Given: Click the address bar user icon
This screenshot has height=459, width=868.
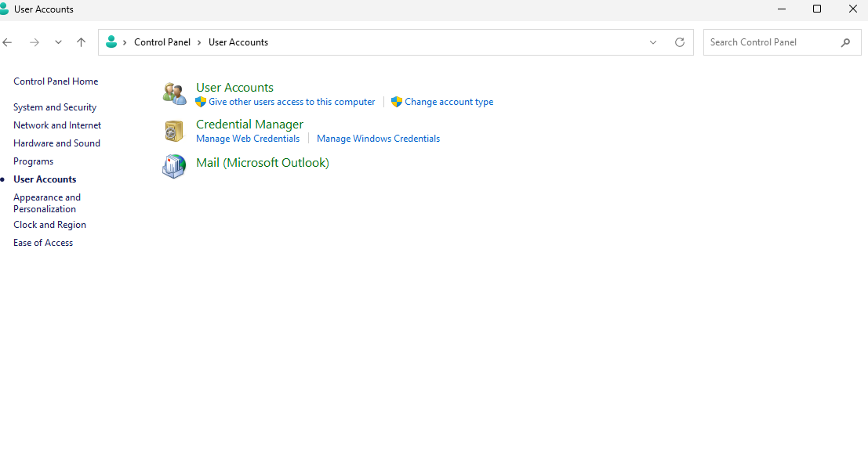Looking at the screenshot, I should 111,42.
